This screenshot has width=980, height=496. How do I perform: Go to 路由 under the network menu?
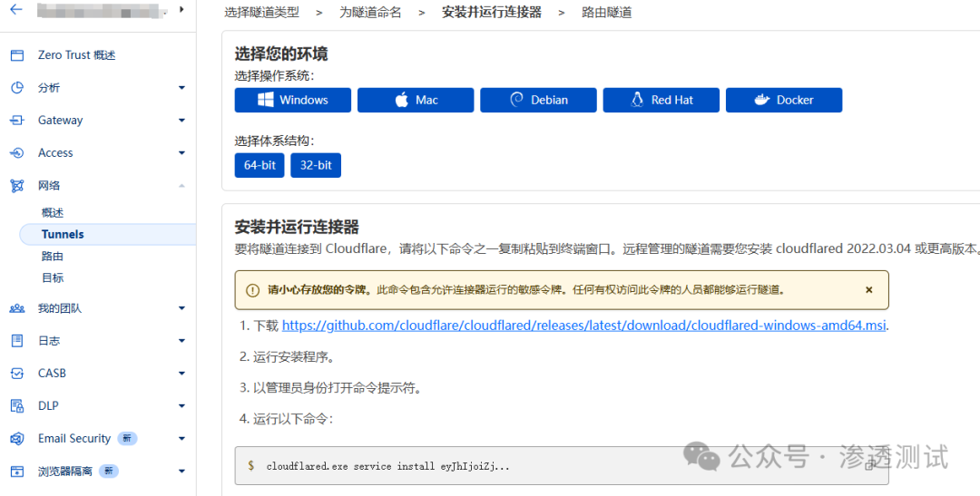[x=53, y=257]
